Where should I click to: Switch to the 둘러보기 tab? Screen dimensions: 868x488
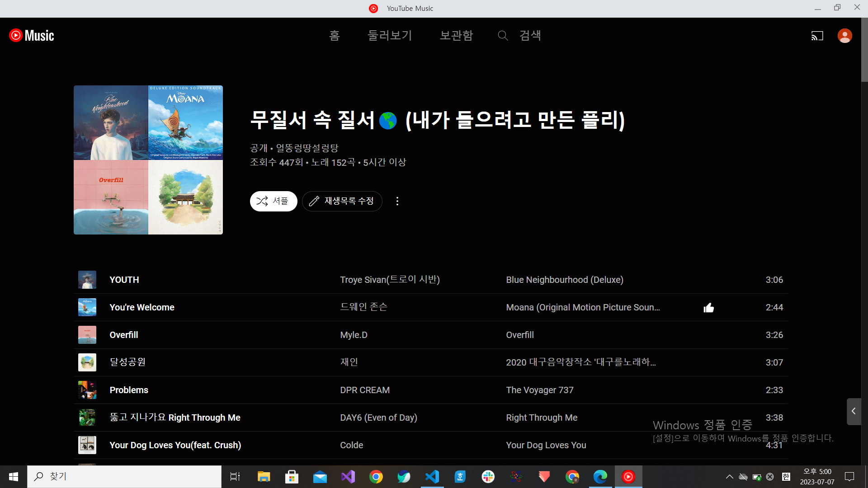[390, 35]
